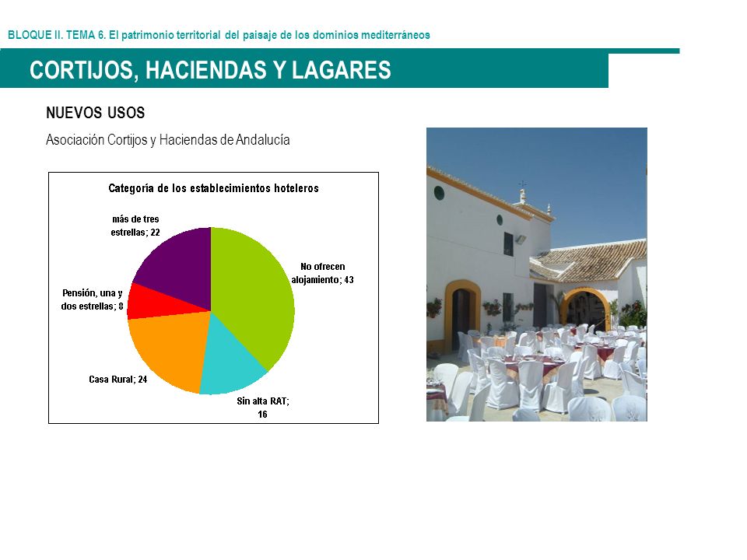Click the label 'No ofrecen alojamiento; 43'

(x=322, y=273)
